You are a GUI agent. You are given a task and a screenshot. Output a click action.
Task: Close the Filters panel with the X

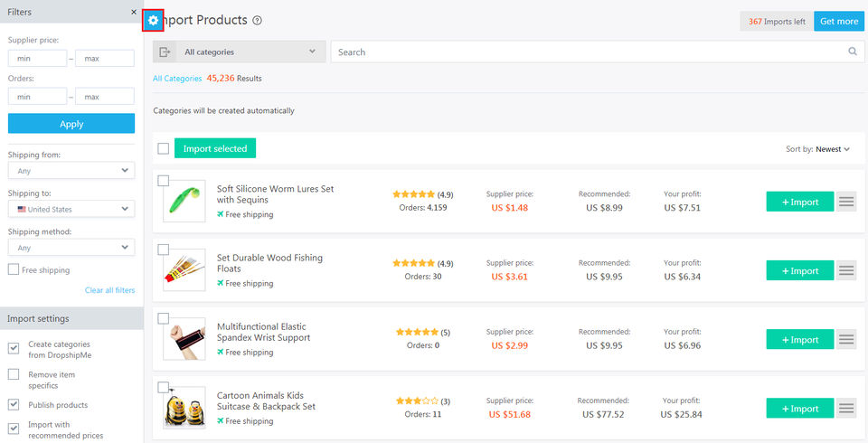[x=134, y=13]
